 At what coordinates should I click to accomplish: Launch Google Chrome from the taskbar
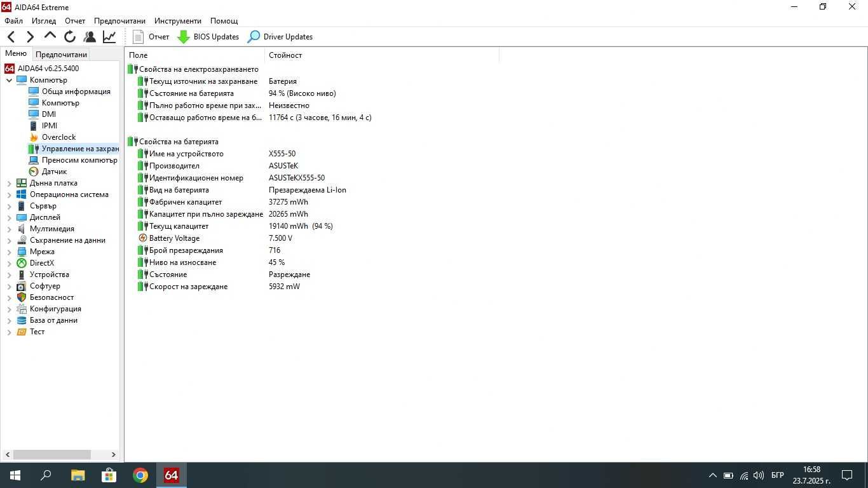point(140,475)
